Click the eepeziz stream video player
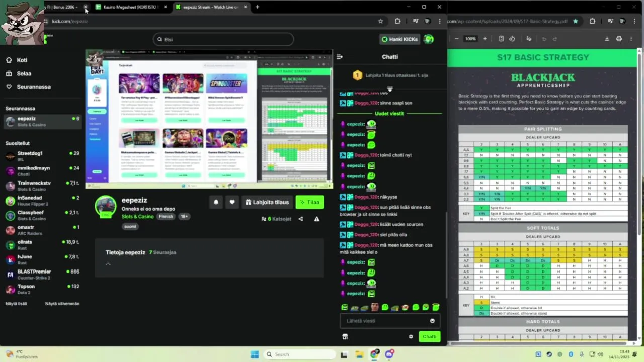The height and width of the screenshot is (362, 644). click(209, 119)
